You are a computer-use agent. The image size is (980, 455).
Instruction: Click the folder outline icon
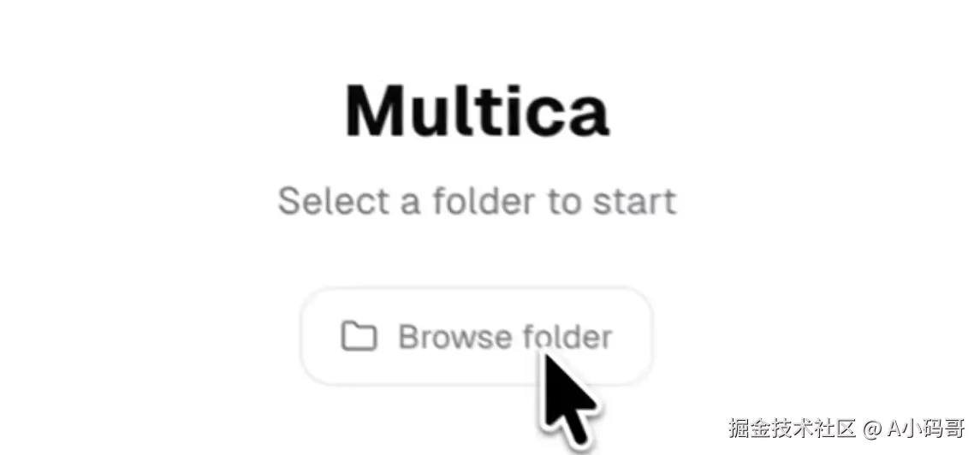pyautogui.click(x=359, y=336)
